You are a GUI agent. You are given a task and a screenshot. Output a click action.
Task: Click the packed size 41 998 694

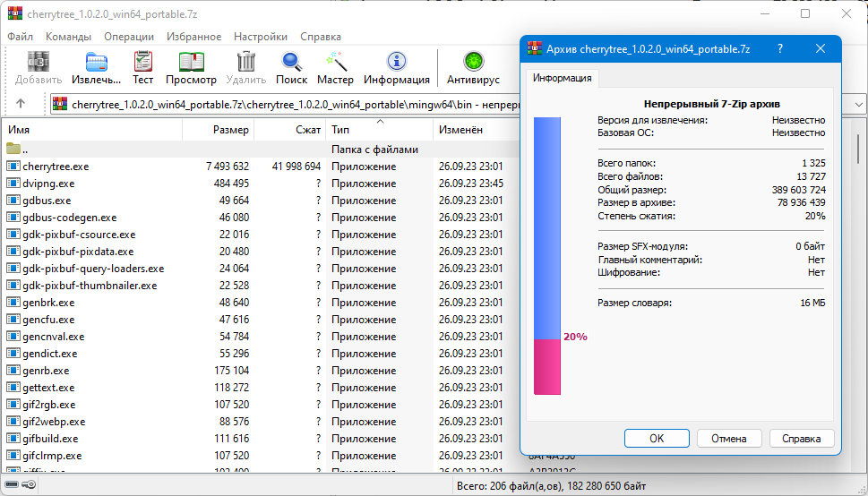pyautogui.click(x=296, y=166)
